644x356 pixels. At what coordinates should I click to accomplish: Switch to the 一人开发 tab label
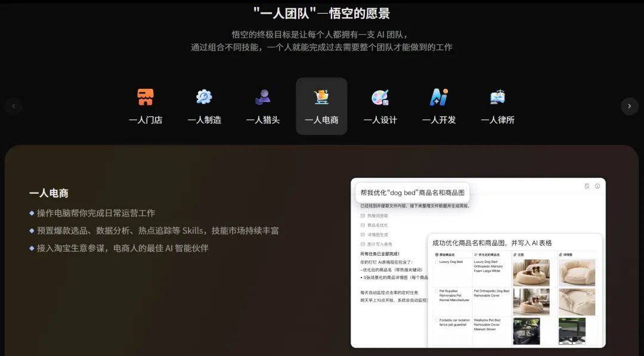(x=439, y=120)
